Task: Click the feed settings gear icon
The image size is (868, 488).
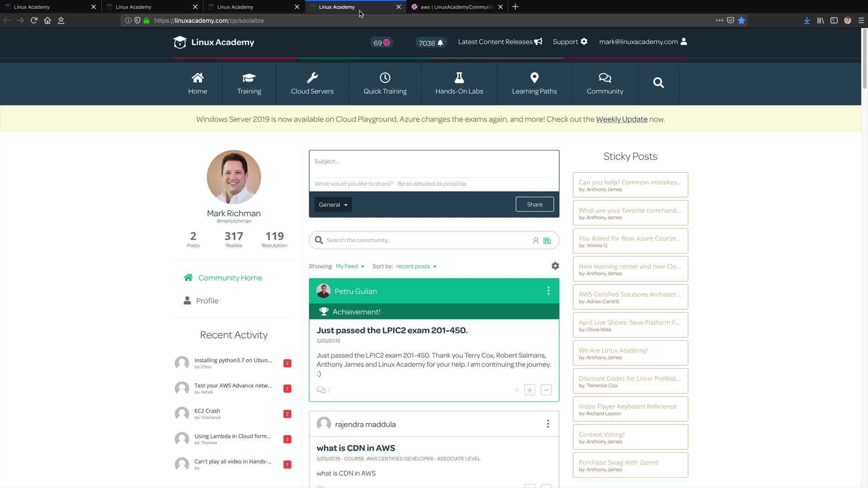Action: (555, 266)
